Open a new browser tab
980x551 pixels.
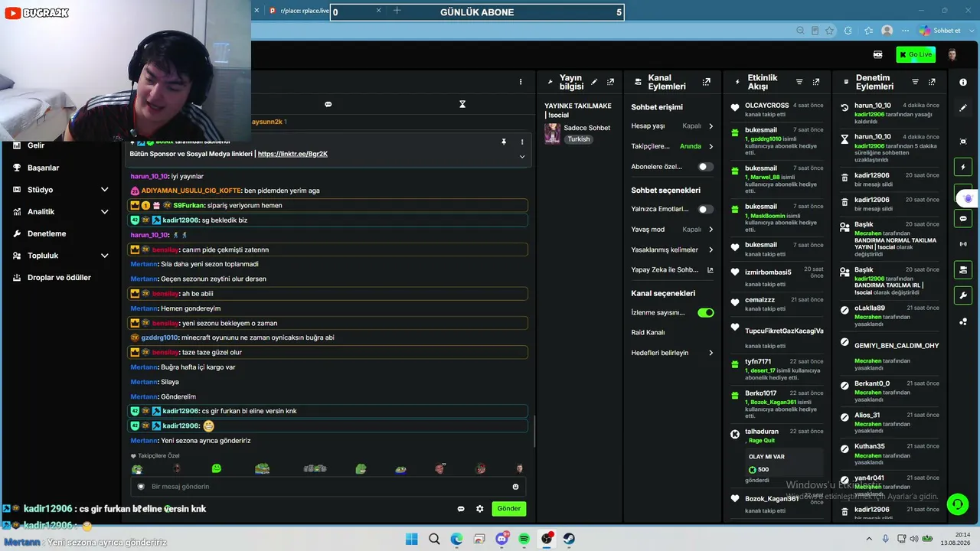tap(397, 11)
